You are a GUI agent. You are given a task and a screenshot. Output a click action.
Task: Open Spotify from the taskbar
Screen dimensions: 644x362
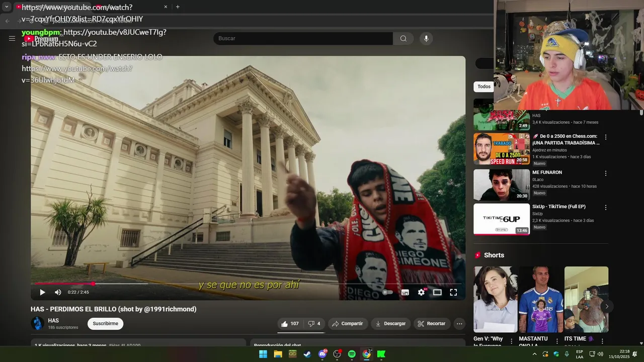tap(352, 354)
